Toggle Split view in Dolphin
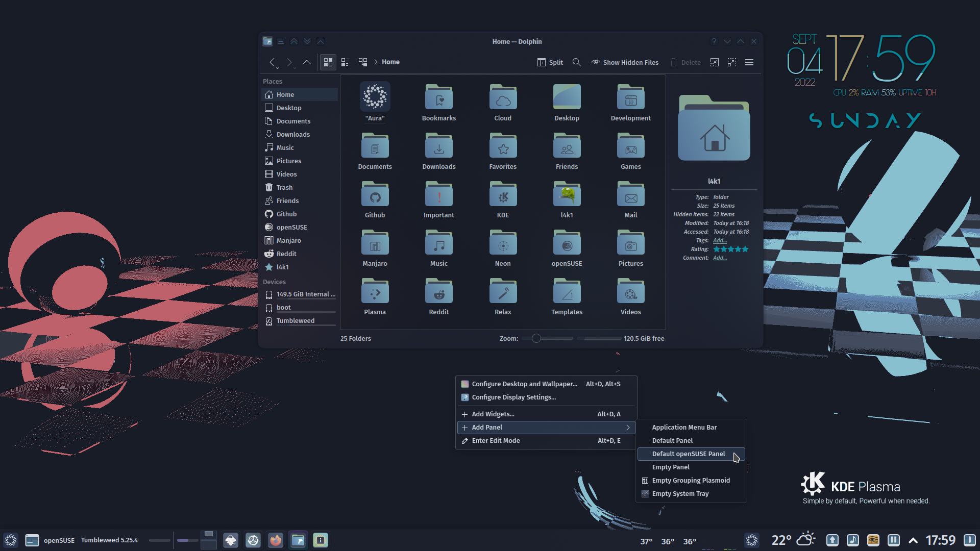980x551 pixels. [x=550, y=62]
